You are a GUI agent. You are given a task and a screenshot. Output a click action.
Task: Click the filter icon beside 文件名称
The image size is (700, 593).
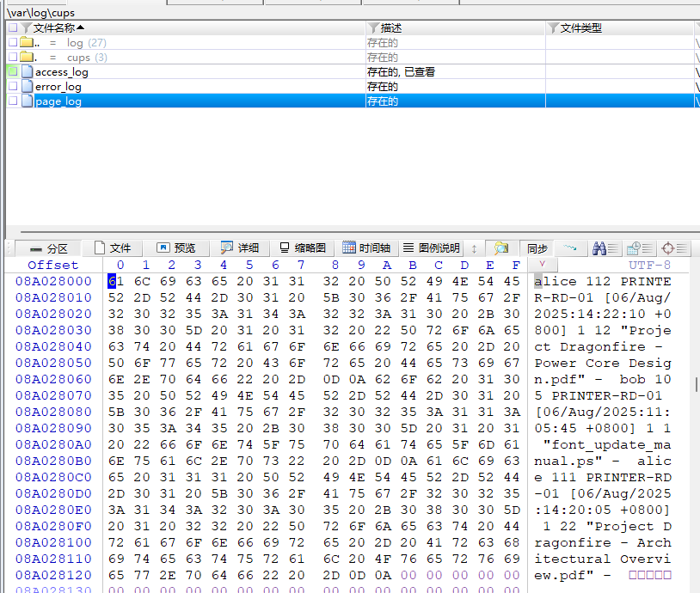(27, 28)
